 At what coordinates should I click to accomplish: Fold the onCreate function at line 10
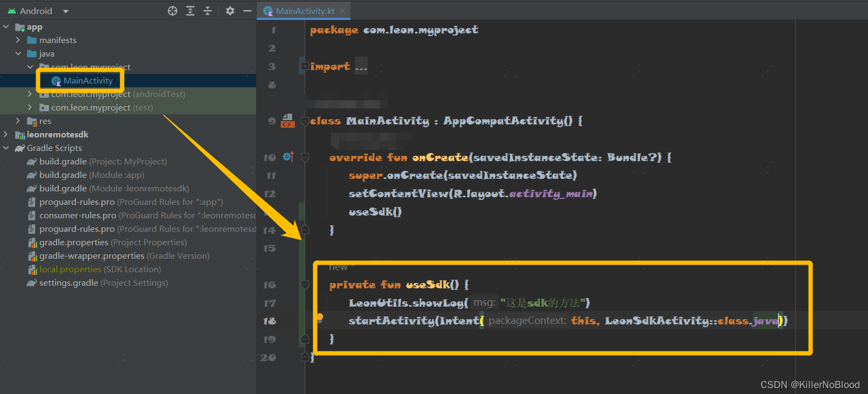(x=305, y=157)
